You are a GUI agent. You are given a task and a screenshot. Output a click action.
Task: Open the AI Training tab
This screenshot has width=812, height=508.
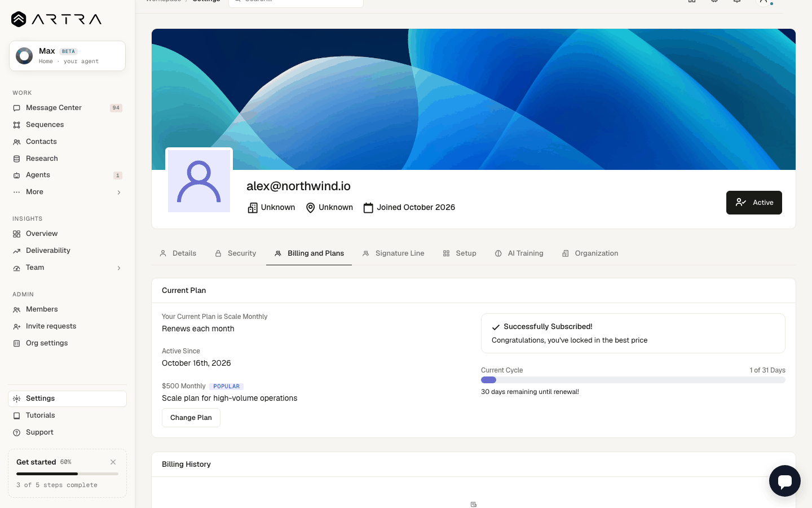519,253
